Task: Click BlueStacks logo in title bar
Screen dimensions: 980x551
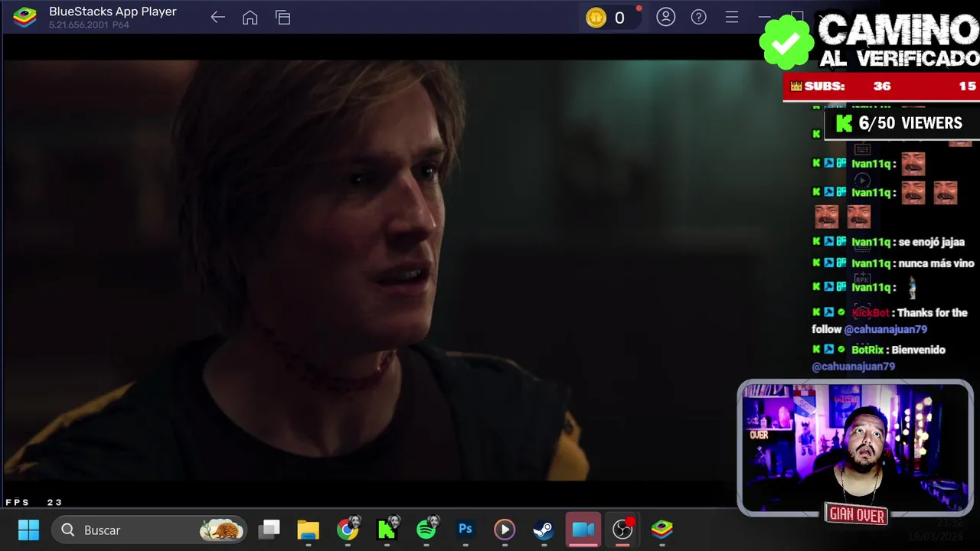Action: [24, 17]
